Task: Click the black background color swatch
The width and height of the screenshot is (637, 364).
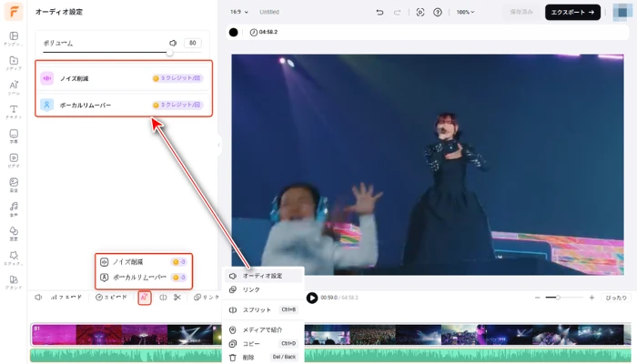Action: pos(234,32)
